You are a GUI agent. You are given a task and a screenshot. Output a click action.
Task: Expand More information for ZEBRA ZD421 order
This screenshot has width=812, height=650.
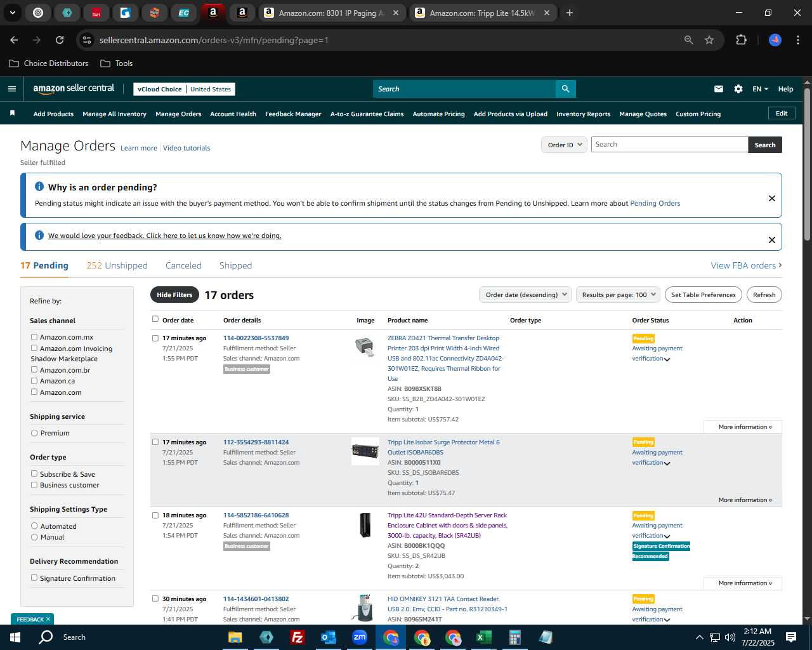coord(745,427)
